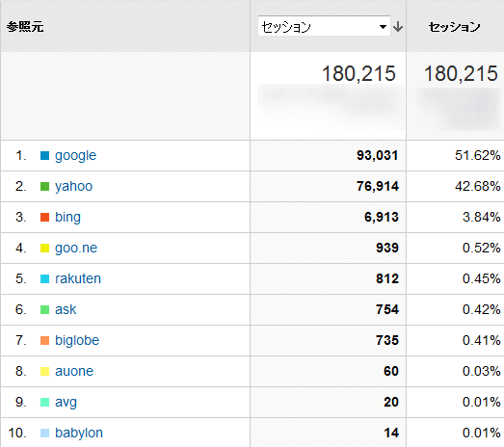Click the left 180,215 total under dropdown
This screenshot has height=447, width=504.
[x=358, y=73]
